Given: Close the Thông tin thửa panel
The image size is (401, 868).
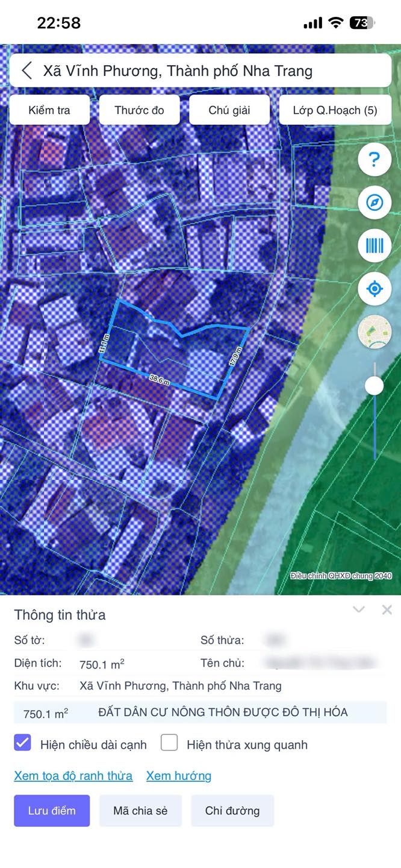Looking at the screenshot, I should point(387,610).
